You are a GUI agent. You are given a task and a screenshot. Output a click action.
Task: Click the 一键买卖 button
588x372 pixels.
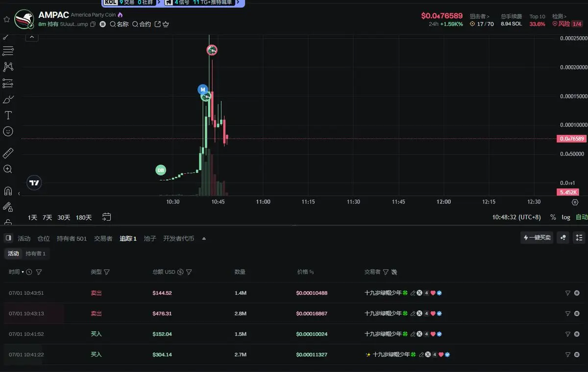click(537, 238)
